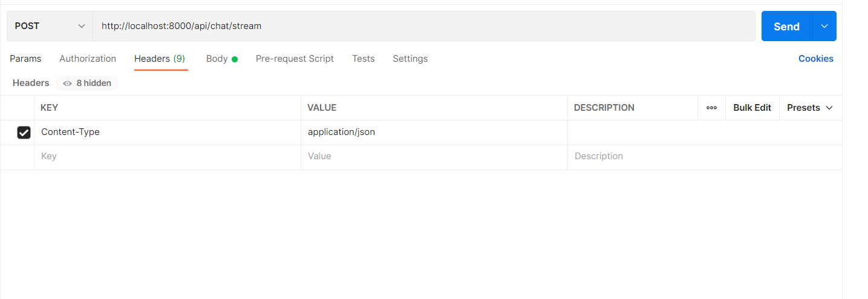This screenshot has height=299, width=868.
Task: Open the POST method dropdown
Action: click(50, 26)
